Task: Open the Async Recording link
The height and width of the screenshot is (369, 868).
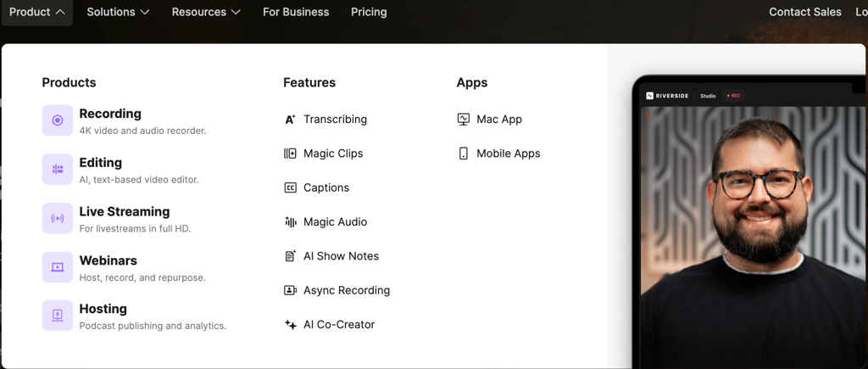Action: tap(347, 290)
